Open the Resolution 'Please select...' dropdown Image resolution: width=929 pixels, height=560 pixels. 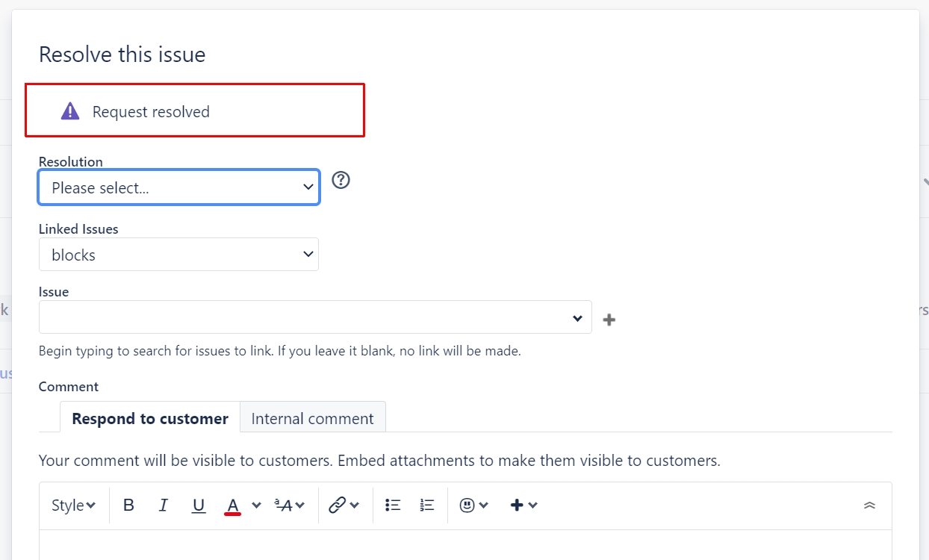(x=179, y=187)
